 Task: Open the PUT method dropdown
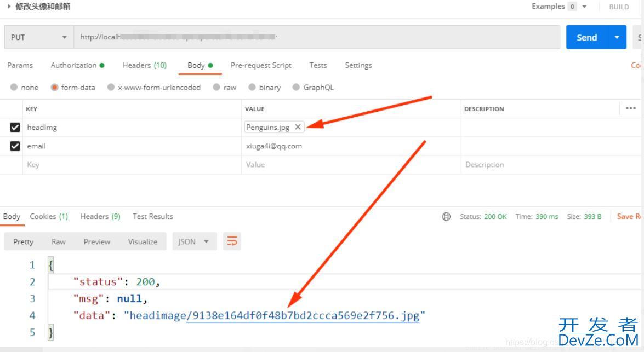point(39,37)
